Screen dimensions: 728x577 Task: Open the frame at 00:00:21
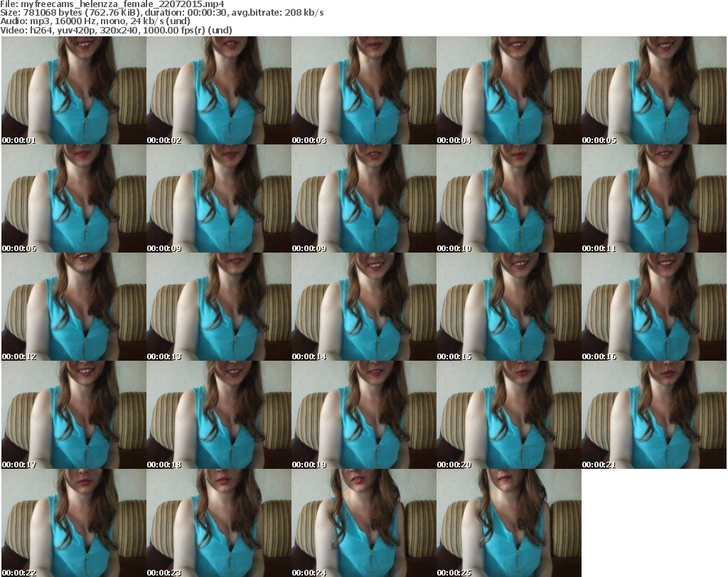tap(654, 415)
